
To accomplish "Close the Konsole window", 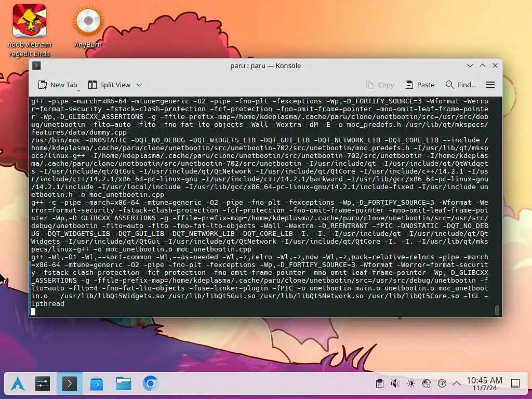I will click(495, 65).
